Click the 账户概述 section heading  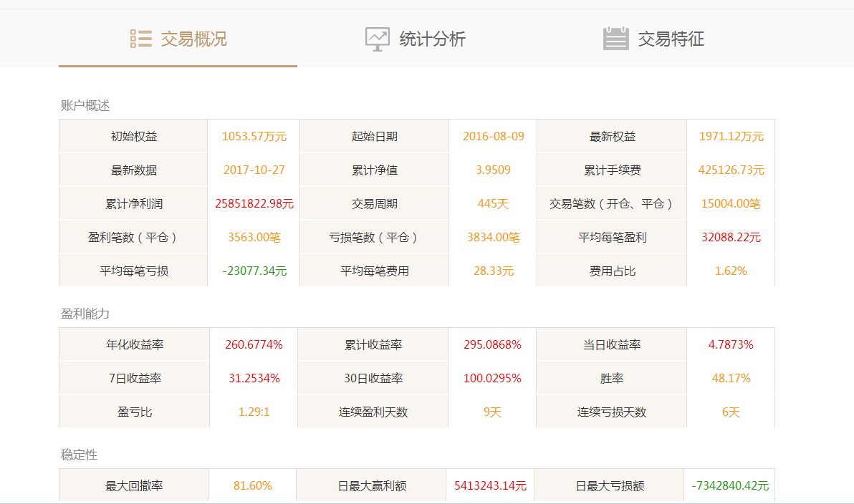[x=85, y=106]
